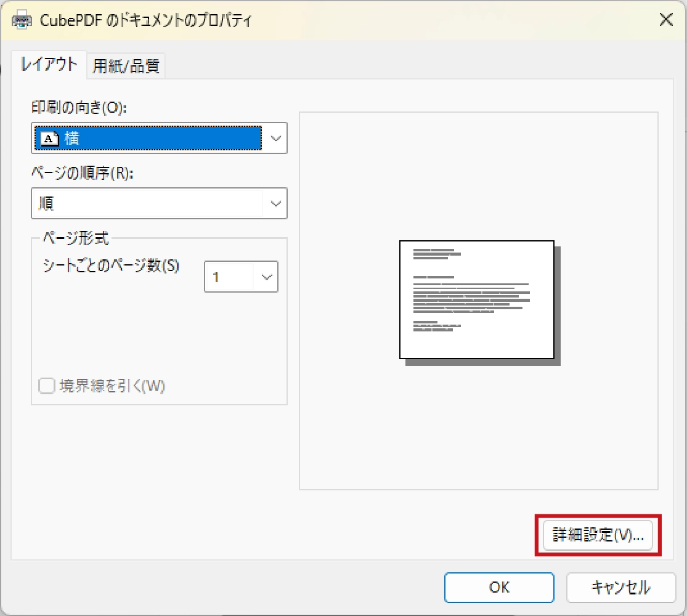
Task: Close the CubePDF properties dialog
Action: (x=665, y=20)
